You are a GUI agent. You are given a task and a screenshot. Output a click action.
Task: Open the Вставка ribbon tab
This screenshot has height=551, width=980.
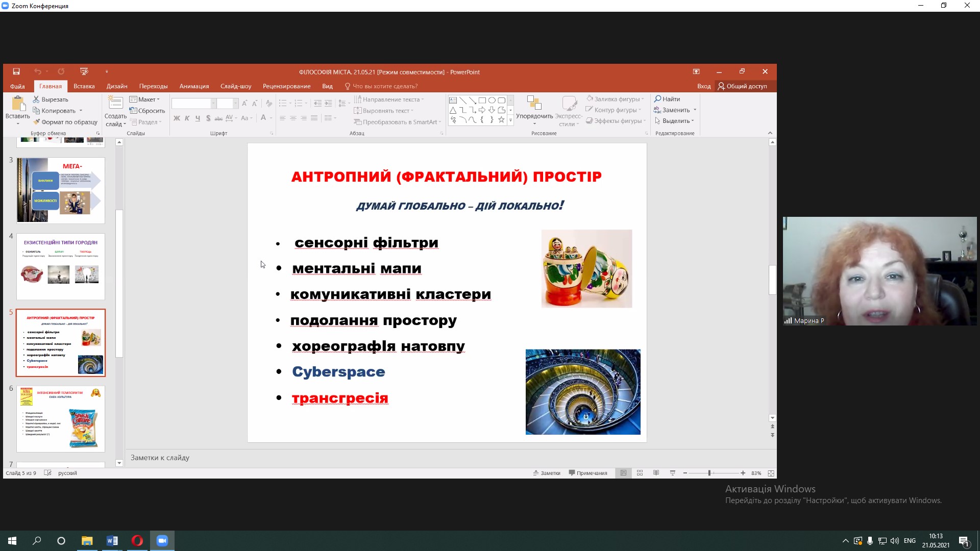(84, 86)
